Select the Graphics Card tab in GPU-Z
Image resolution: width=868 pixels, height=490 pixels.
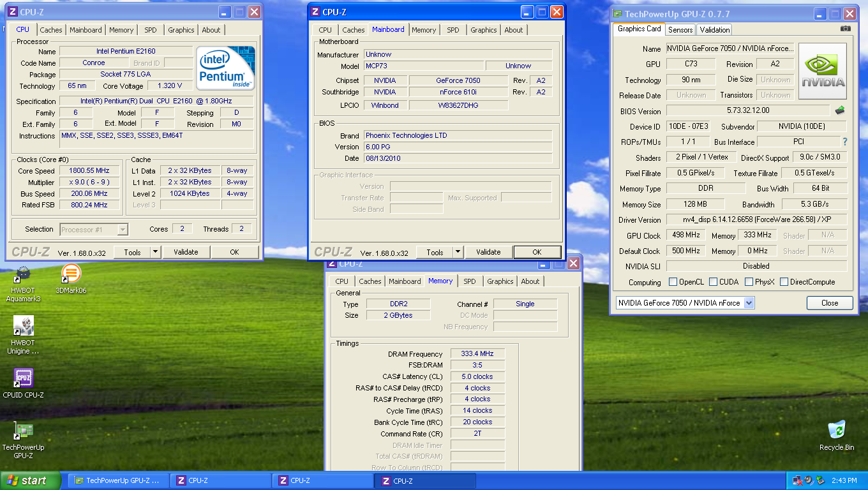[x=639, y=29]
